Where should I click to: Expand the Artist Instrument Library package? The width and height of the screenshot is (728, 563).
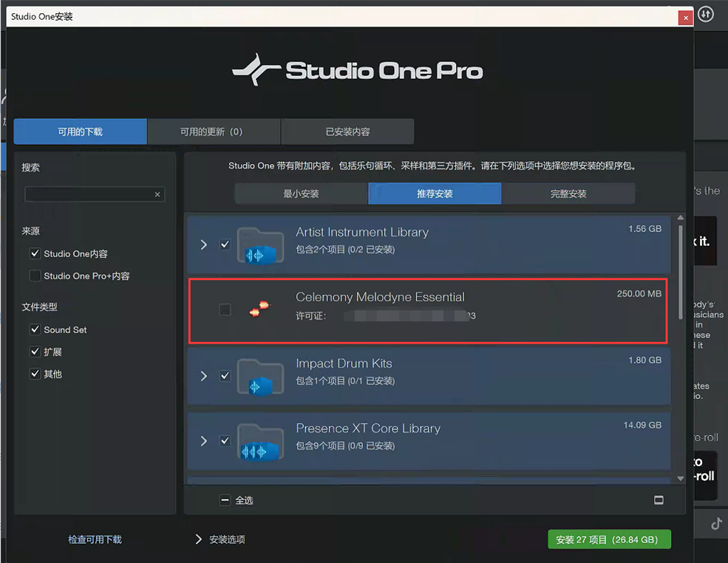tap(204, 245)
